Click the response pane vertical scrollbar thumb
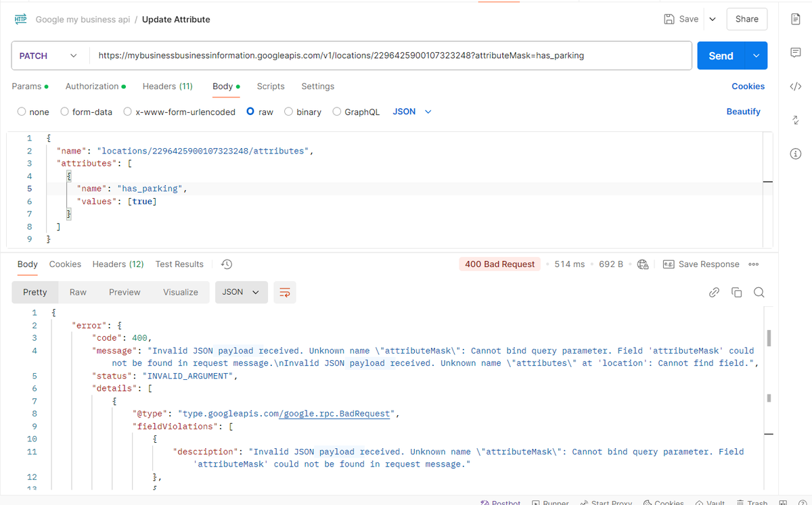812x505 pixels. (769, 337)
